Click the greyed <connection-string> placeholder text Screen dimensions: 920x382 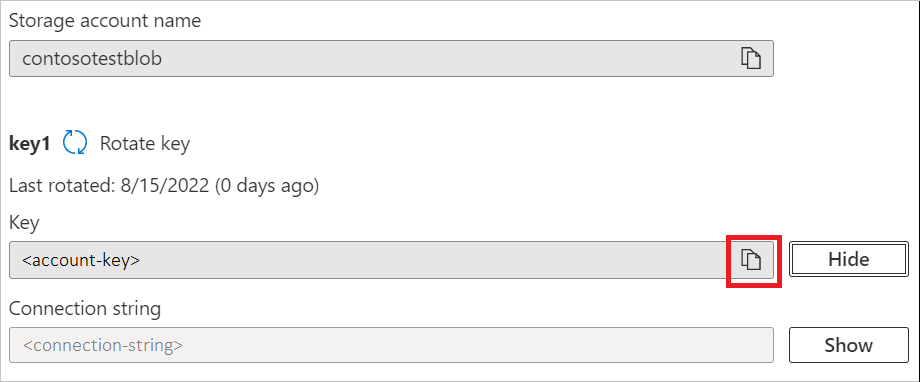tap(103, 345)
